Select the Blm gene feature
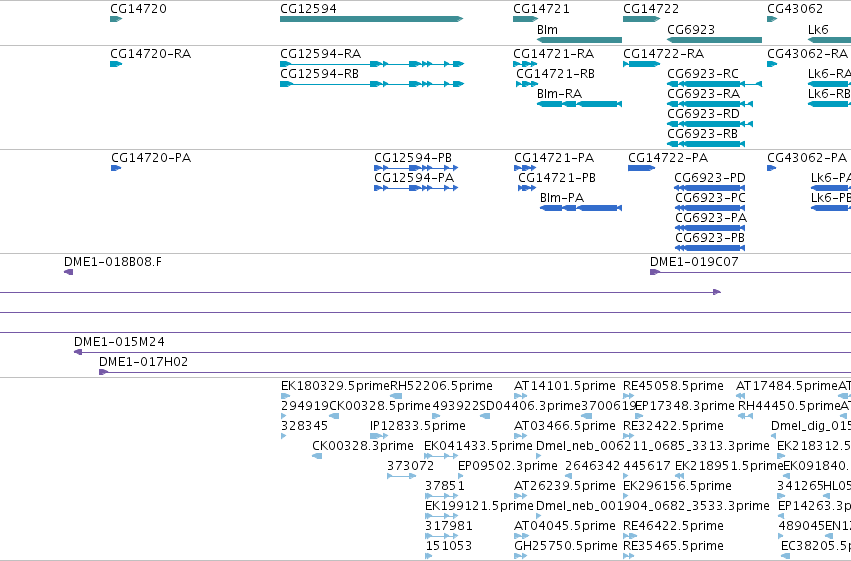Viewport: 851px width, 561px height. pyautogui.click(x=579, y=40)
